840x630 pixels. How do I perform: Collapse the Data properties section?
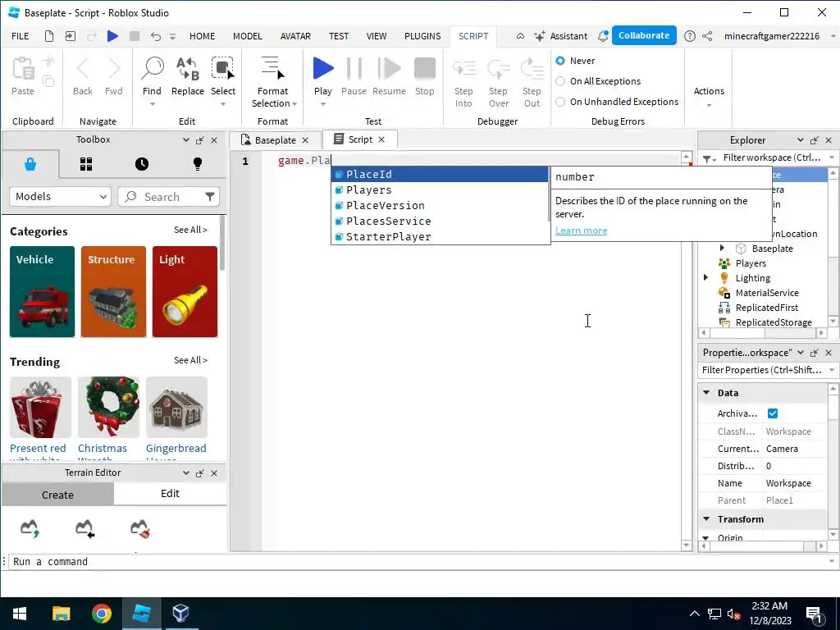point(706,393)
